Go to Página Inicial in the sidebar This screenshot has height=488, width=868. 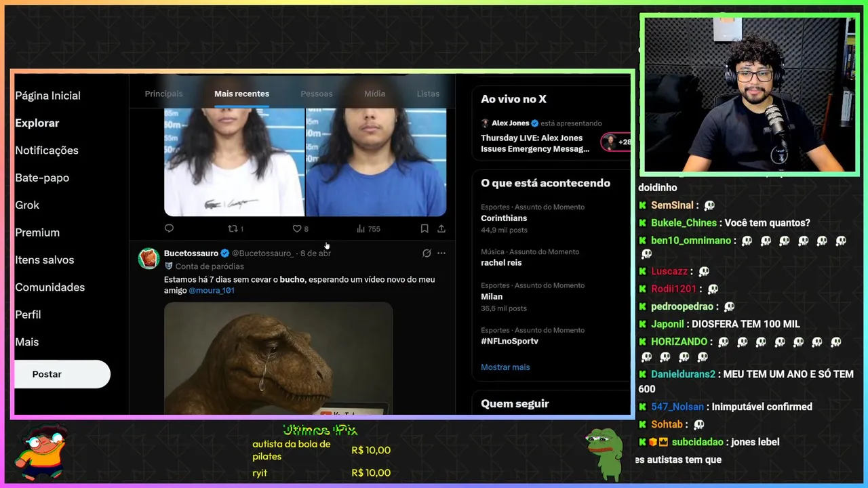47,96
